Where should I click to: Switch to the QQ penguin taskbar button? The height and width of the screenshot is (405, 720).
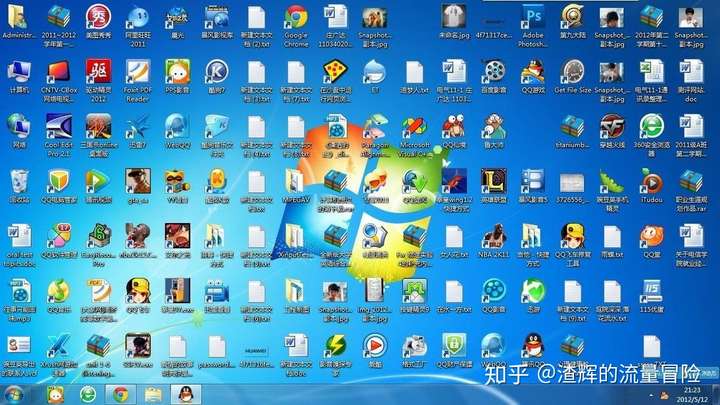click(x=186, y=395)
